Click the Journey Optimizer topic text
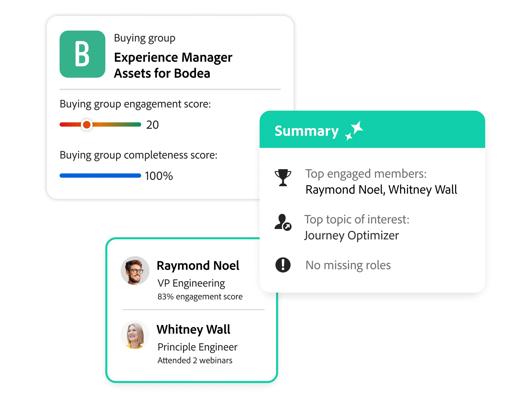This screenshot has height=399, width=532. pos(352,235)
